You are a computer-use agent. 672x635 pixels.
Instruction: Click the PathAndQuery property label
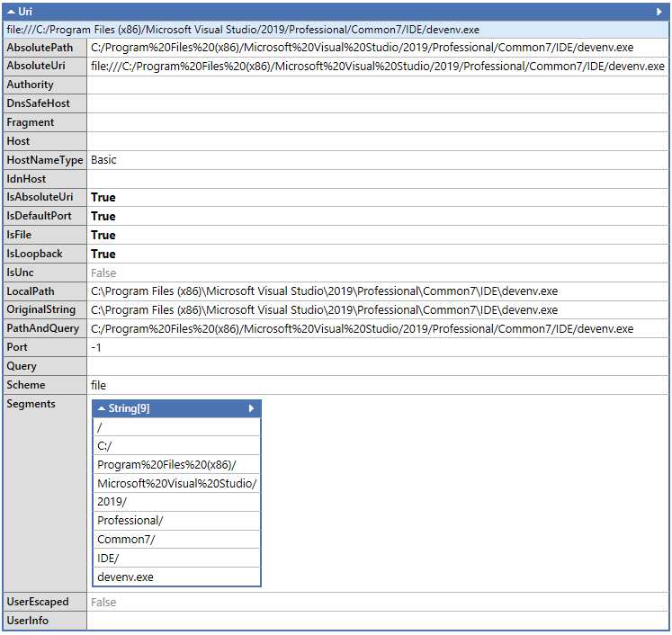43,328
